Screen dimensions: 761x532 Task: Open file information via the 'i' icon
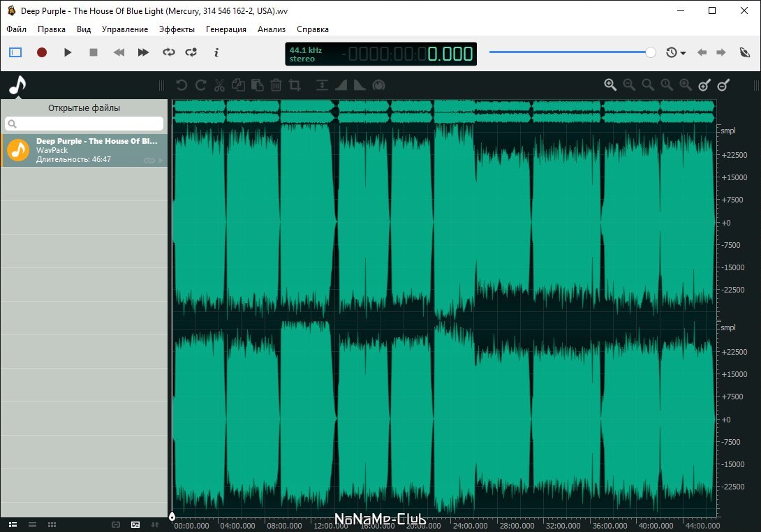coord(216,52)
